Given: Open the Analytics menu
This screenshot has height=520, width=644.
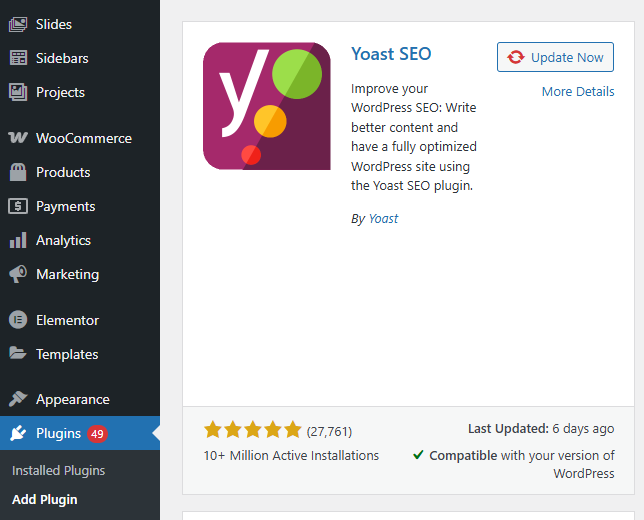Looking at the screenshot, I should click(x=80, y=240).
